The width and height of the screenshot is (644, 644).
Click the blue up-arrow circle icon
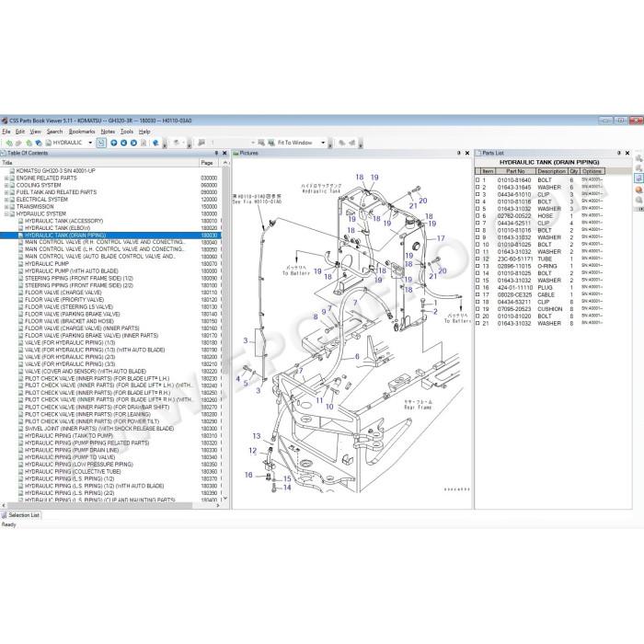(x=114, y=143)
